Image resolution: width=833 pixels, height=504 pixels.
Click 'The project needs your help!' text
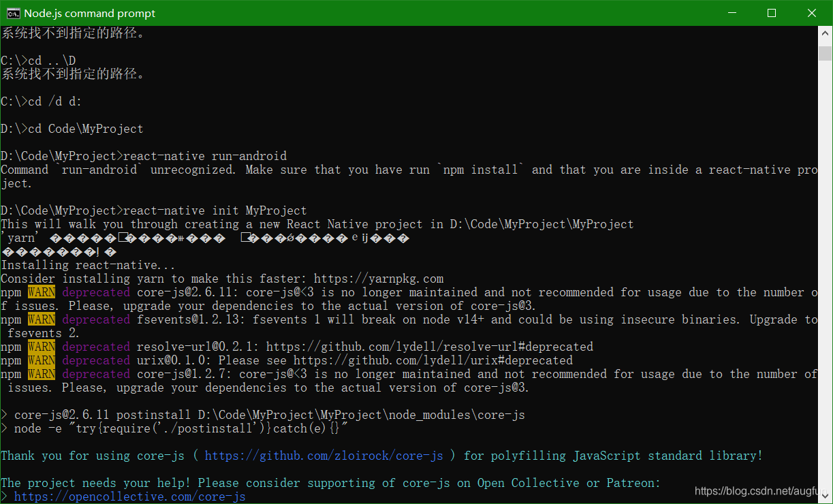click(x=96, y=483)
